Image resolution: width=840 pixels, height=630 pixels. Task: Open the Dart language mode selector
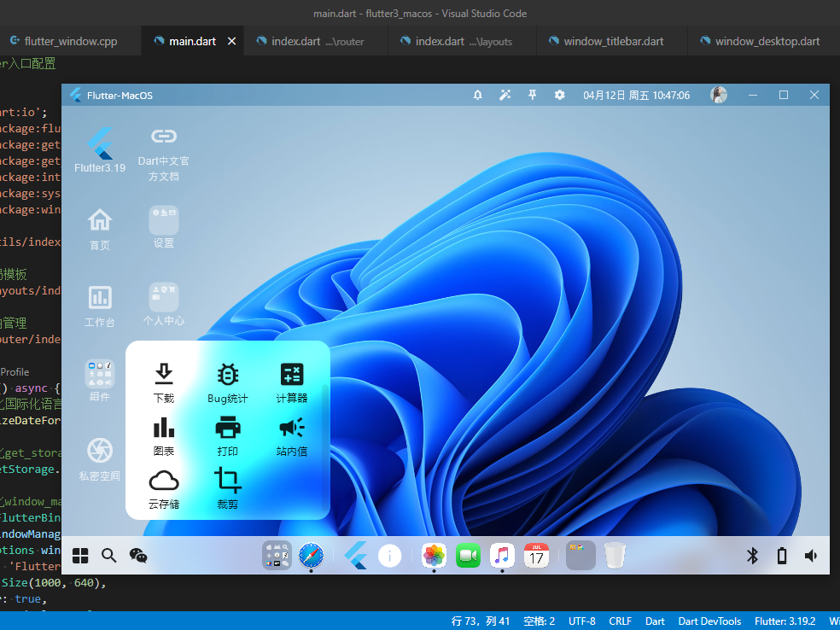tap(655, 621)
